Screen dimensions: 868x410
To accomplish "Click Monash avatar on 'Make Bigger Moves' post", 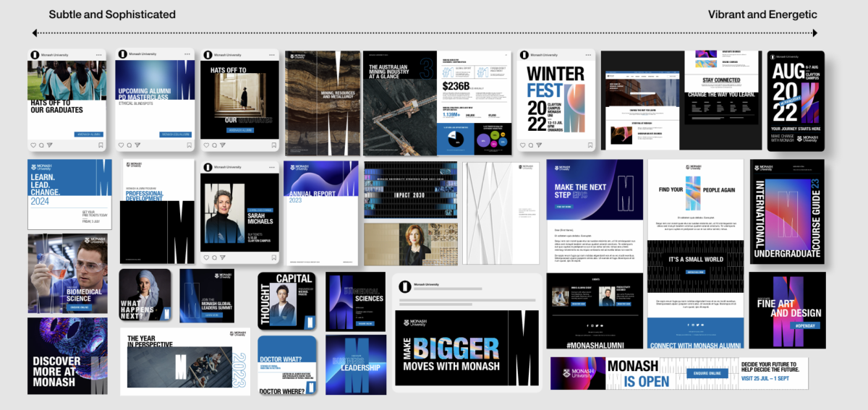I will pyautogui.click(x=405, y=286).
